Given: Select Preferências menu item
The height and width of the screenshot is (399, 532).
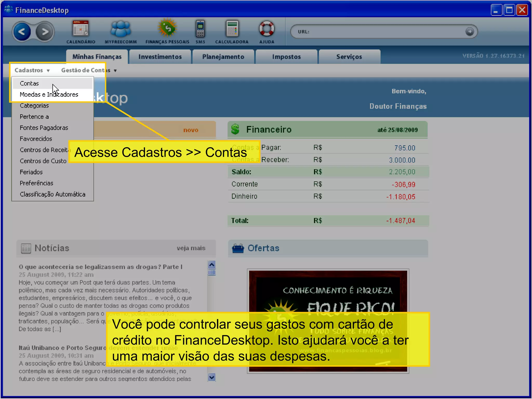Looking at the screenshot, I should (x=52, y=183).
